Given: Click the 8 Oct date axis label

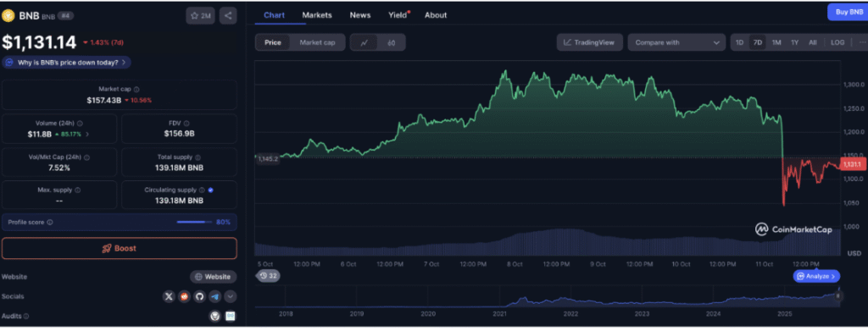Looking at the screenshot, I should (515, 264).
